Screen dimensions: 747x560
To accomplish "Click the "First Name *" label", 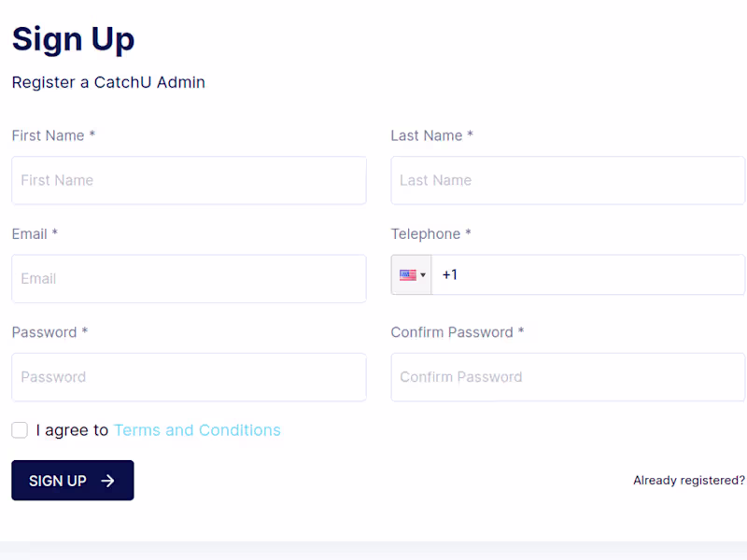I will 53,135.
